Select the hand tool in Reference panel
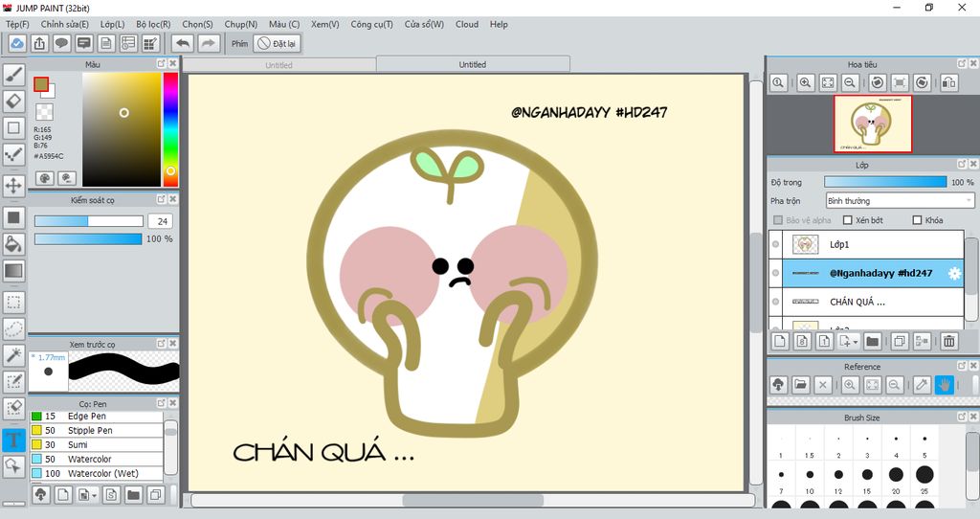980x519 pixels. coord(945,385)
